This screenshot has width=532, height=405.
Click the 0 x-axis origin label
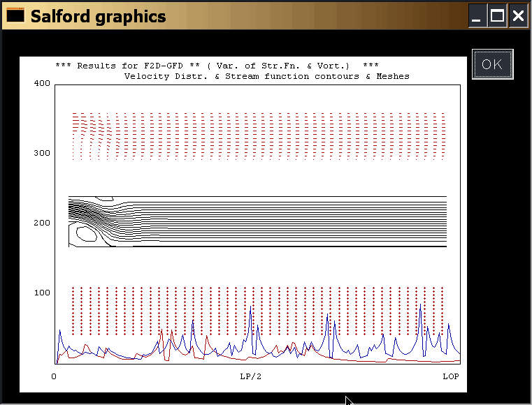[54, 377]
